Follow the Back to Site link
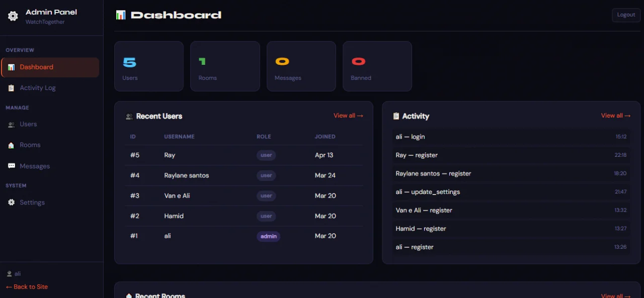Screen dimensions: 644x298 coord(27,287)
